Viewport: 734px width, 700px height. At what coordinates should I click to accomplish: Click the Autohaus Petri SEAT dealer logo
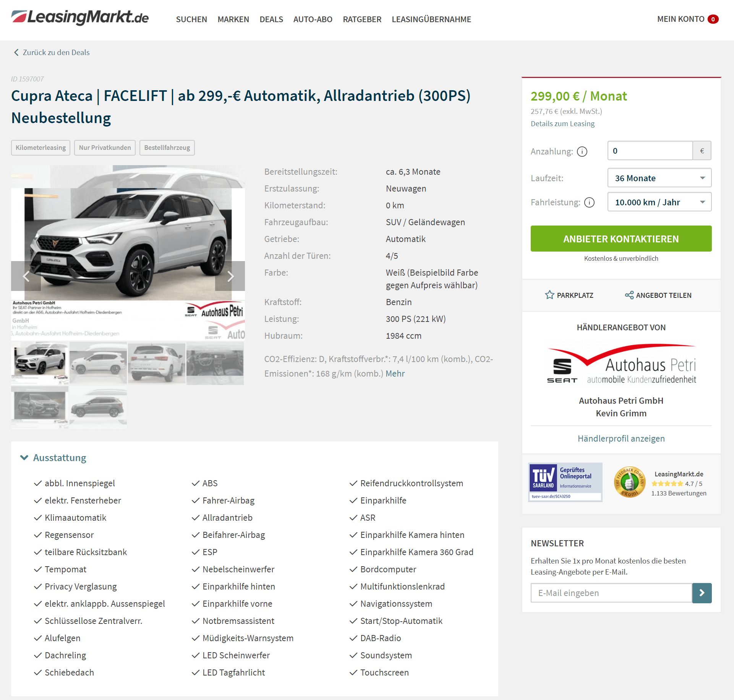point(621,364)
